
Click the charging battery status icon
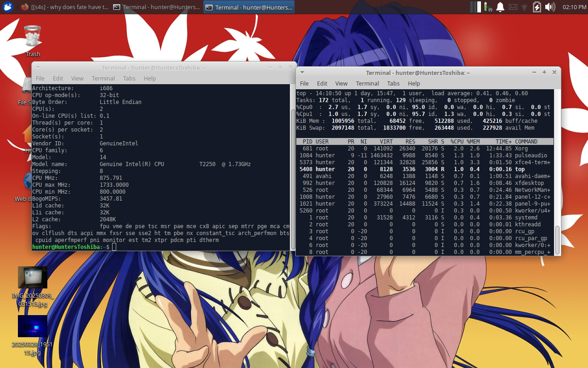(537, 7)
